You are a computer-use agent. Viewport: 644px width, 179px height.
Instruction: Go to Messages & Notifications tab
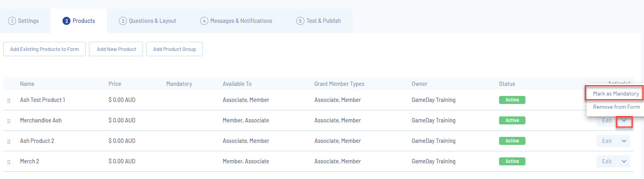[x=241, y=21]
